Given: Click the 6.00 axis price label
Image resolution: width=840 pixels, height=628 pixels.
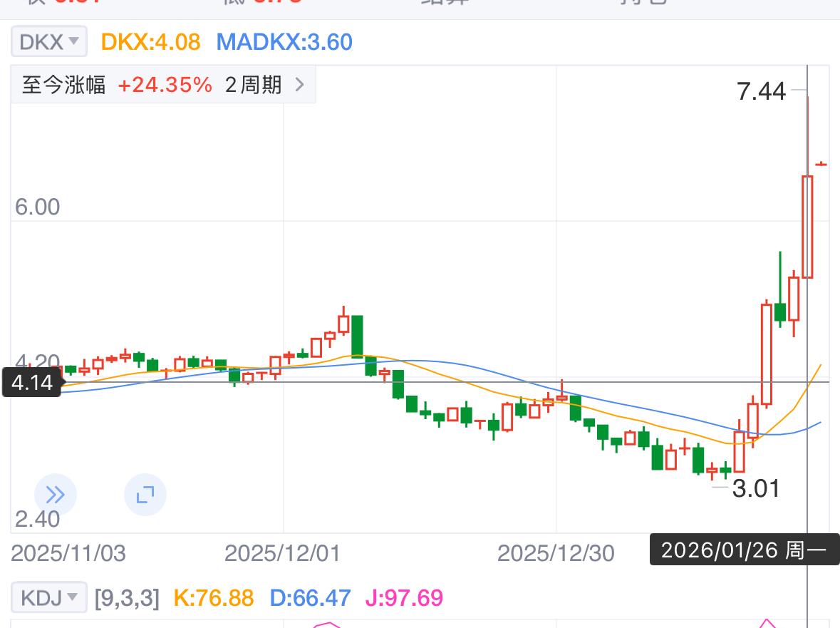Looking at the screenshot, I should (x=37, y=207).
